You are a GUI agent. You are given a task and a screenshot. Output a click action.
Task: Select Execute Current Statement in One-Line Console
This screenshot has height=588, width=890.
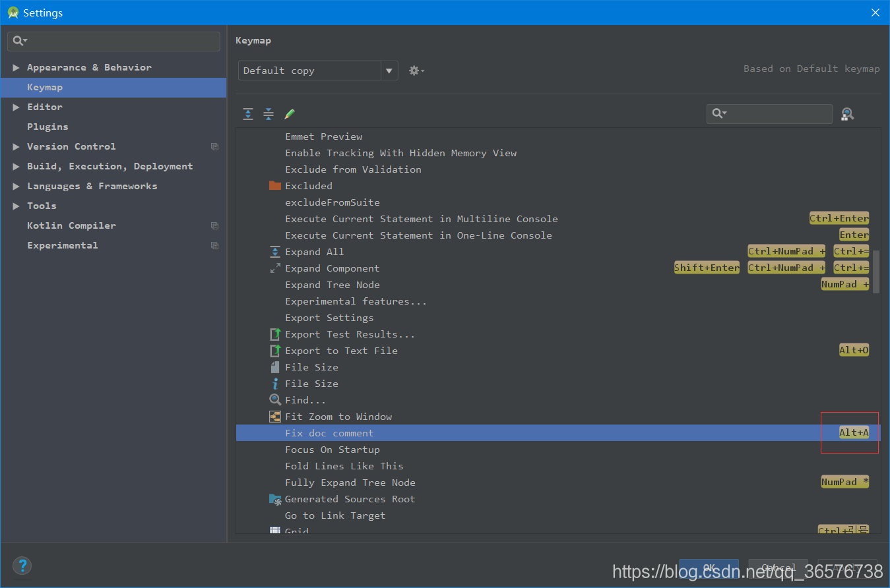pyautogui.click(x=418, y=235)
